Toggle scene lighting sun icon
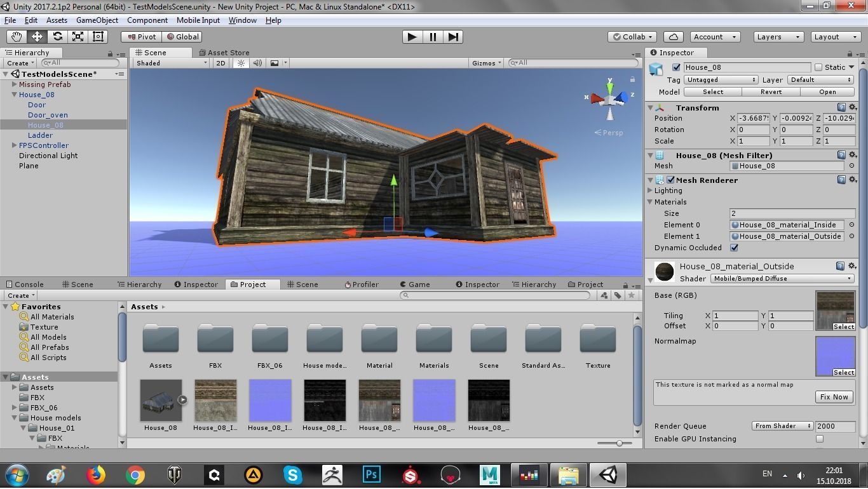 point(241,63)
